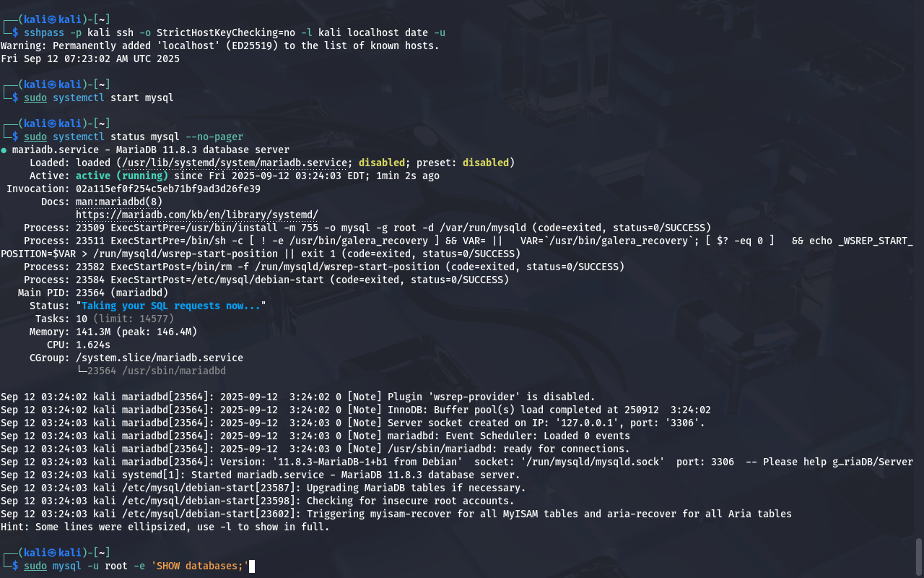Click the 'Server socket created on IP' log line
The width and height of the screenshot is (924, 578).
click(353, 423)
